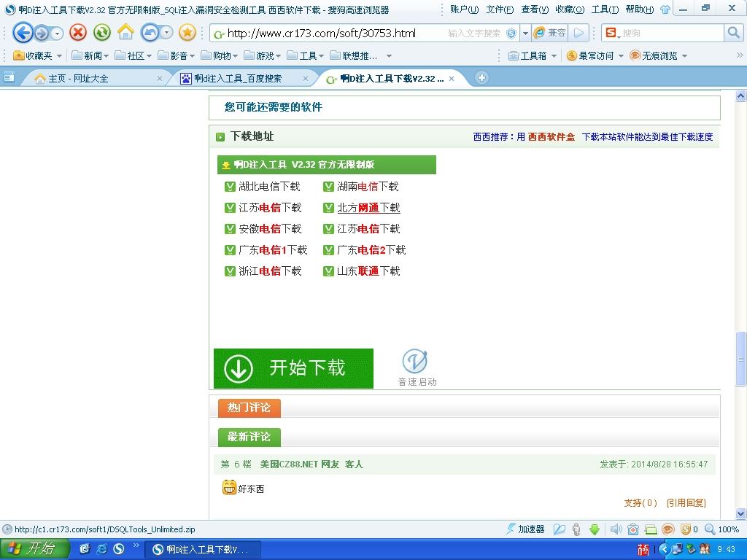Expand the 社区 bookmarks folder
This screenshot has height=560, width=747.
(133, 55)
